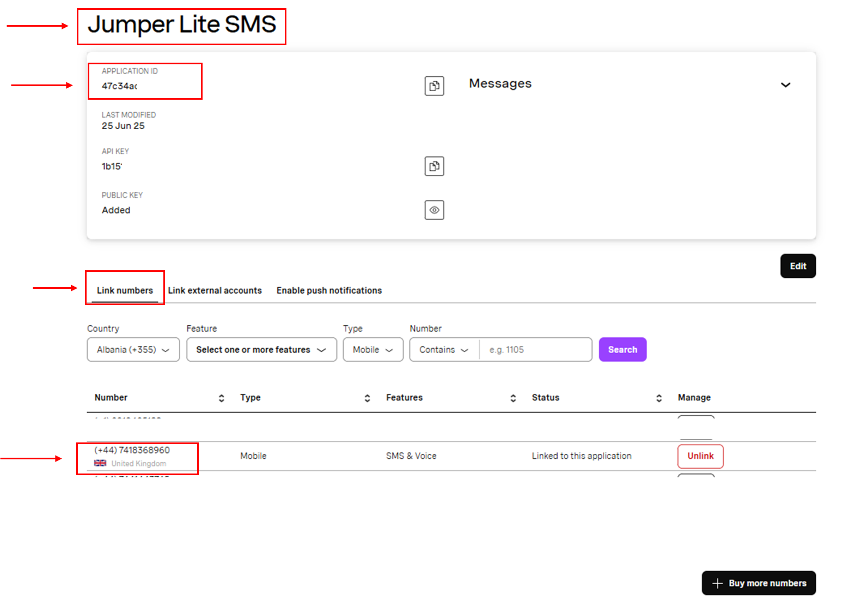Reveal the public key with eye icon

(434, 210)
